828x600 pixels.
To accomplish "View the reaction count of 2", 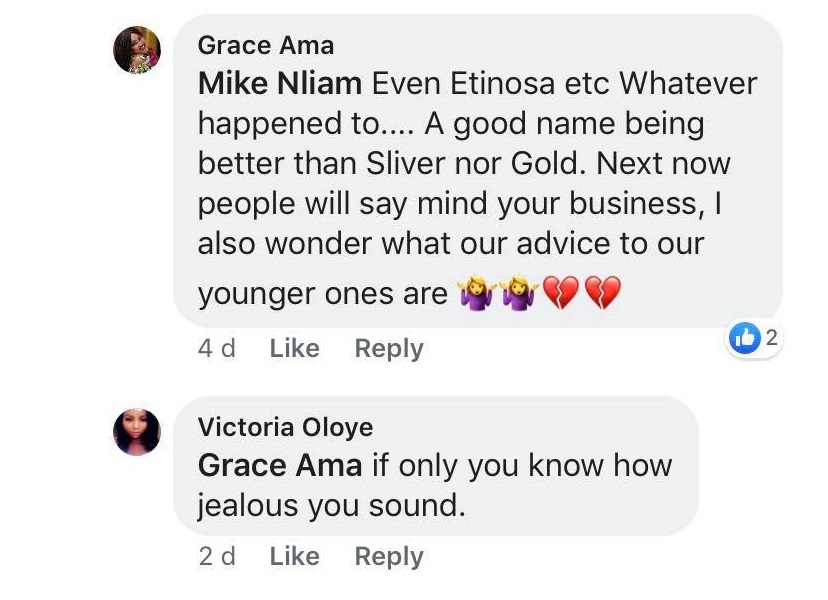I will click(x=771, y=339).
